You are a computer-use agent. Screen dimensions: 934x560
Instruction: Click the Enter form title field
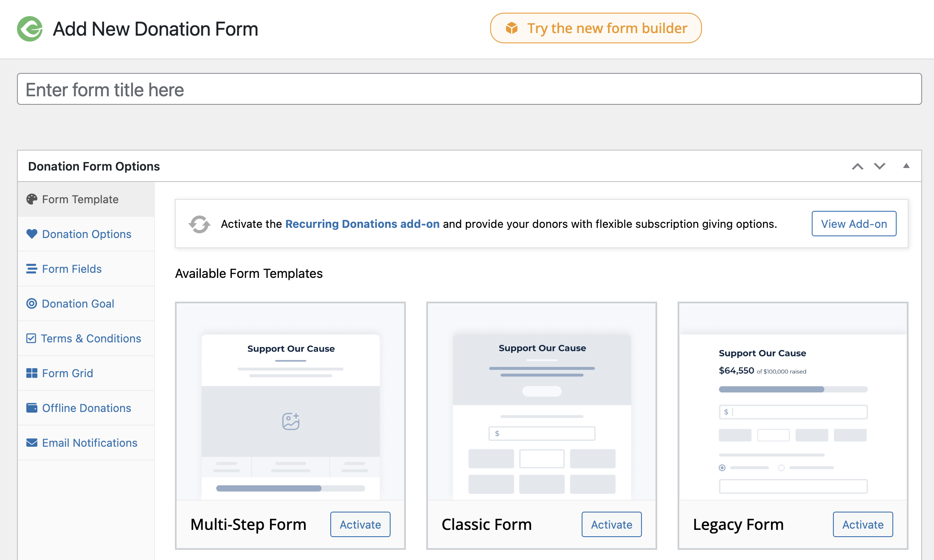coord(467,89)
